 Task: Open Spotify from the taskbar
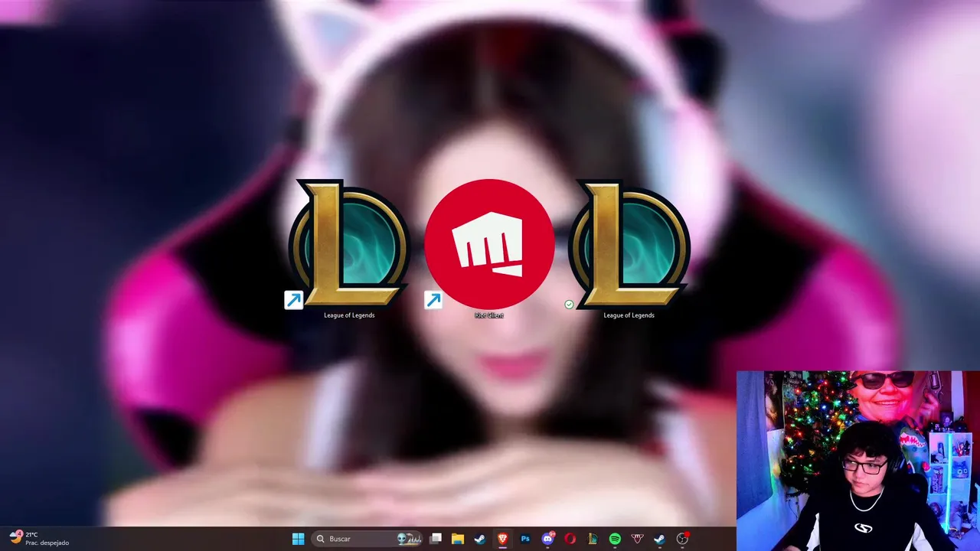(615, 539)
